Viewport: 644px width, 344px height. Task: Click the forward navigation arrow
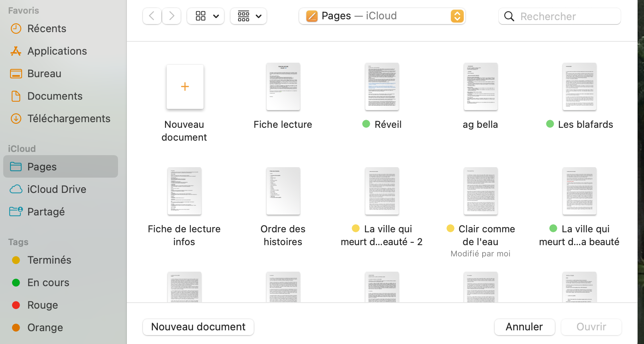tap(171, 16)
